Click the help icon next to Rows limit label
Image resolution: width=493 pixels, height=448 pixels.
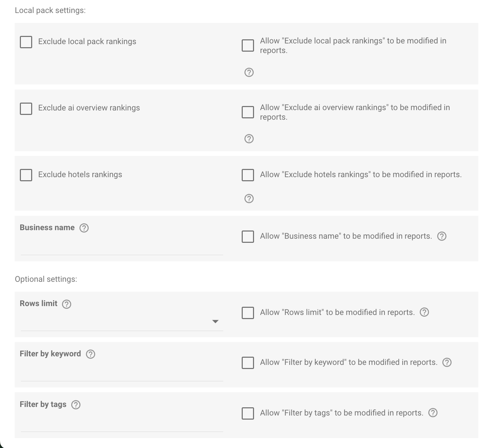click(x=67, y=304)
